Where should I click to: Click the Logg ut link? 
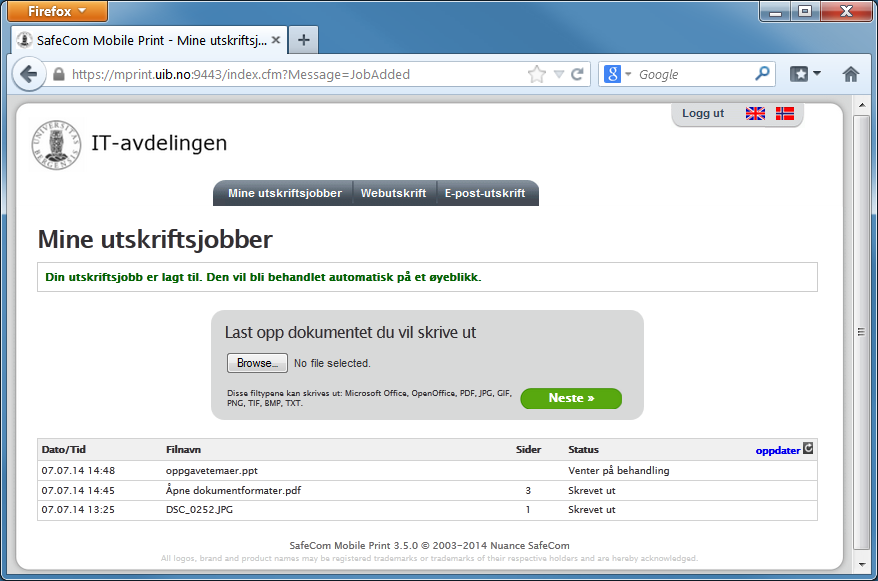click(x=703, y=114)
